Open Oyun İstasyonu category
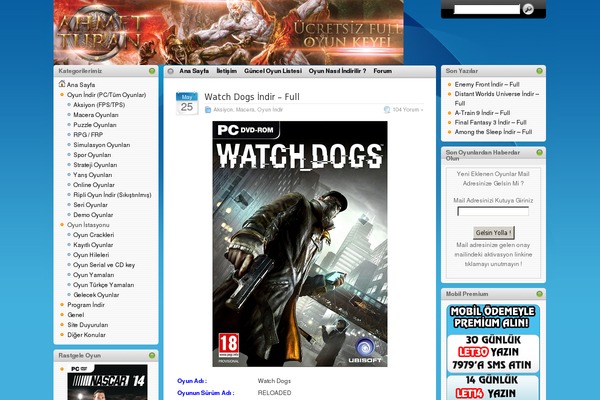This screenshot has width=600, height=400. click(88, 225)
